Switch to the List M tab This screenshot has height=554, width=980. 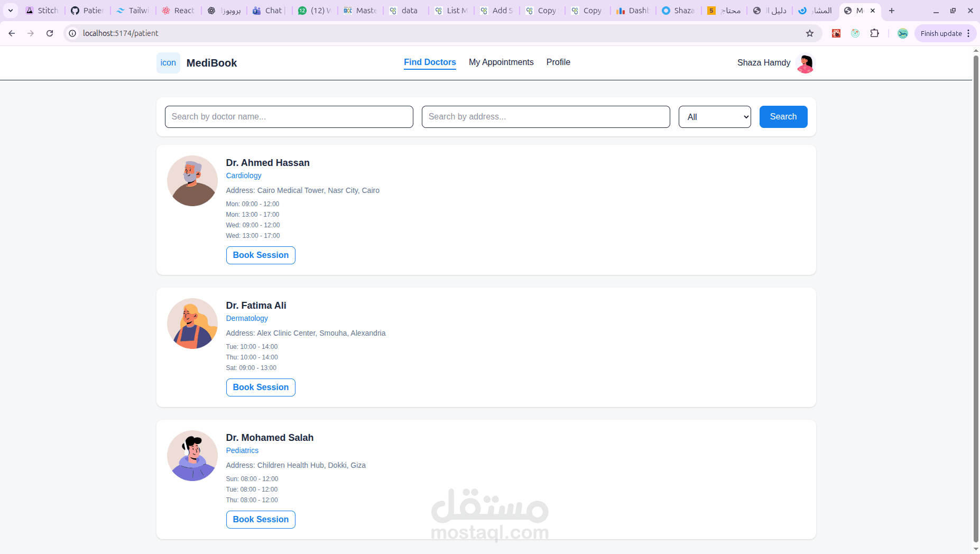pos(451,11)
